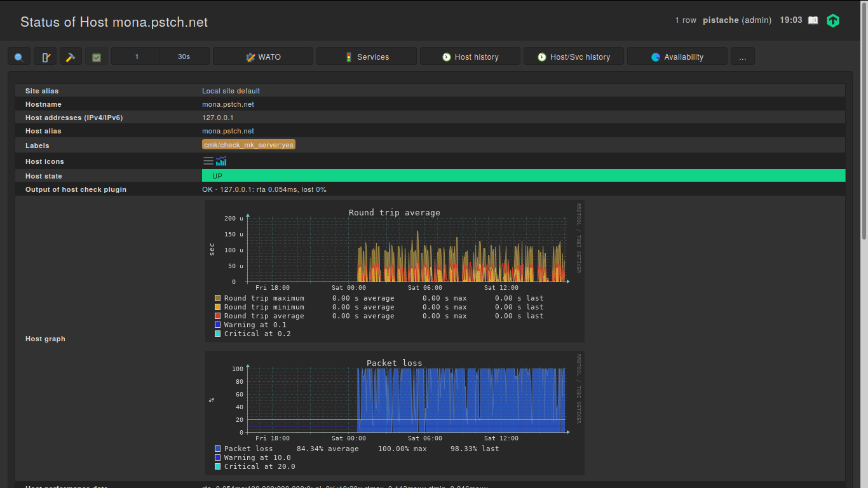
Task: Open the hammer commands icon
Action: coord(71,57)
